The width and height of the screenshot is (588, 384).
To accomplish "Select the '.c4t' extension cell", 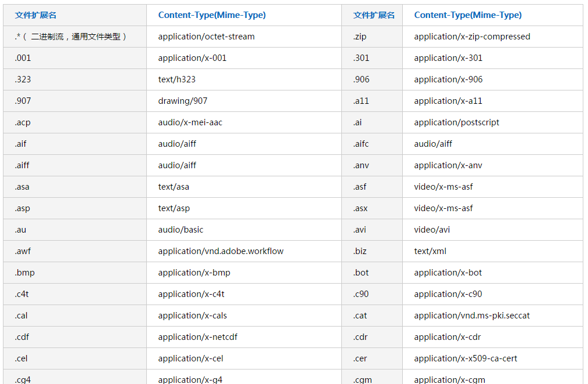I will click(x=75, y=294).
